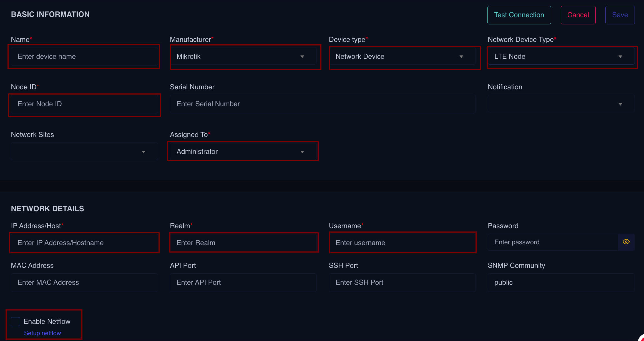Click the Realm input field

(243, 243)
